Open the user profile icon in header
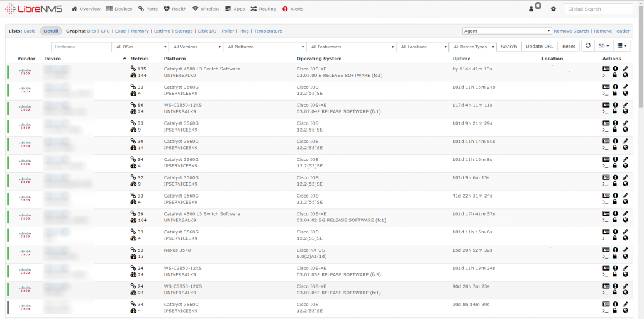This screenshot has height=319, width=644. 531,9
